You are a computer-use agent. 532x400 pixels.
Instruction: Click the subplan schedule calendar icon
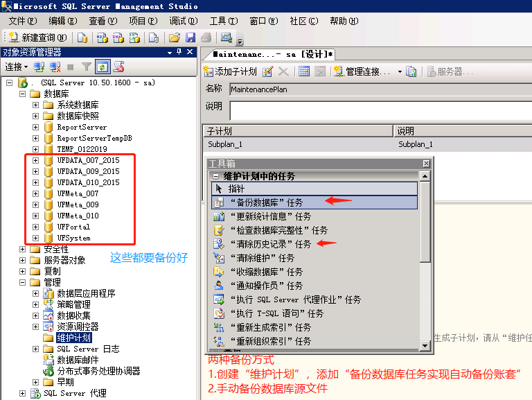click(x=303, y=71)
